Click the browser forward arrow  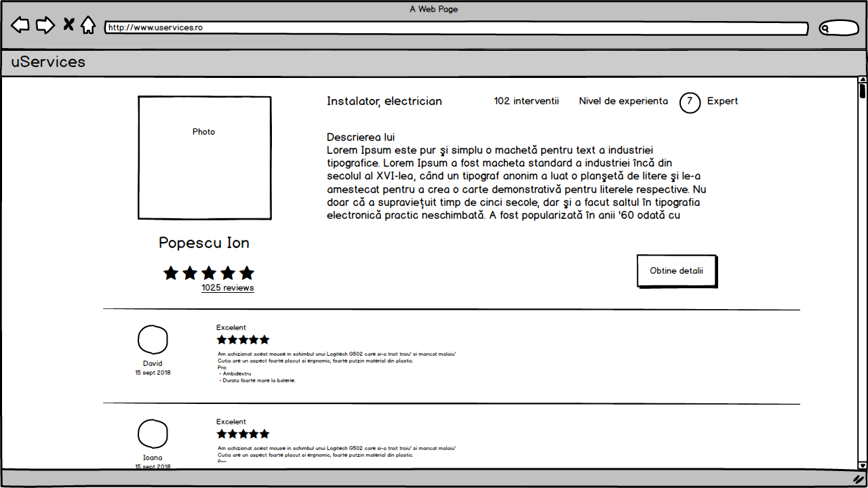coord(45,26)
